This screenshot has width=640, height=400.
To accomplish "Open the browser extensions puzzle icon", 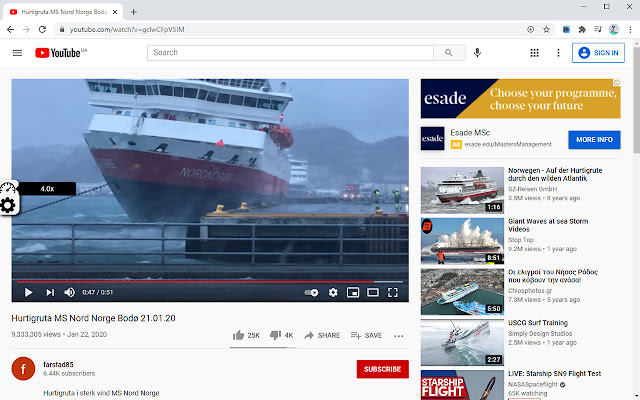I will tap(582, 29).
